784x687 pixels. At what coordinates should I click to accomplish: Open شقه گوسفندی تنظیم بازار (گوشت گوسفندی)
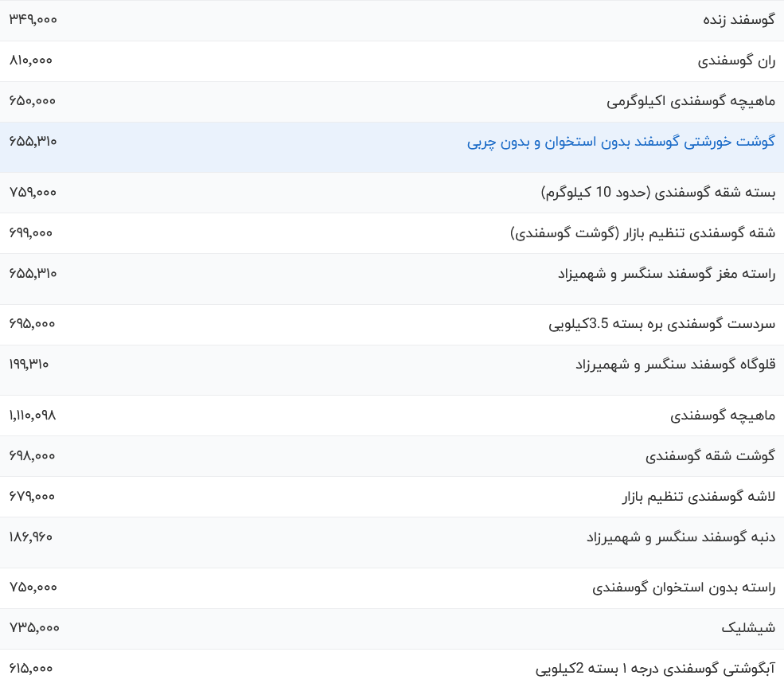coord(642,233)
